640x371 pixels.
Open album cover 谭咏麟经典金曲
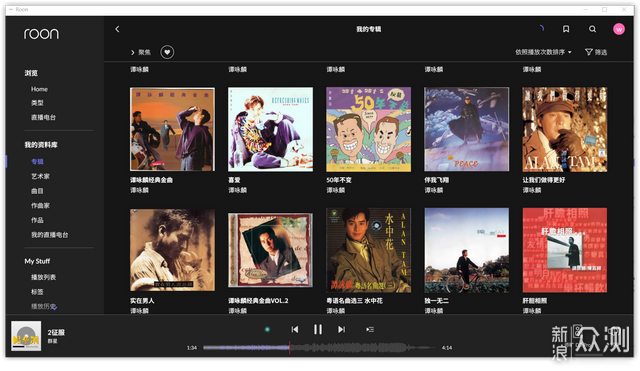172,129
